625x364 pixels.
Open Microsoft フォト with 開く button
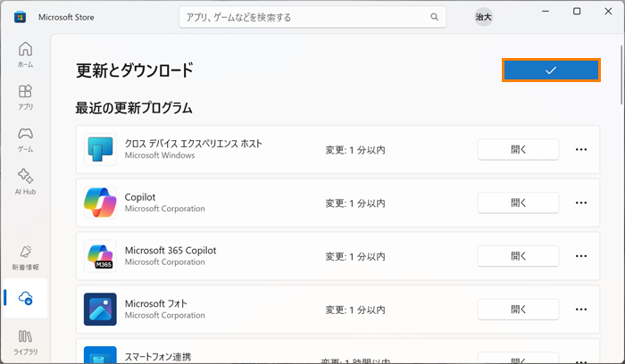coord(518,309)
